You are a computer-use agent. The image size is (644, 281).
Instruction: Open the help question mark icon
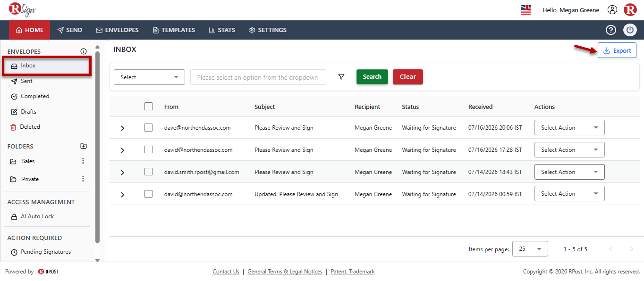611,30
